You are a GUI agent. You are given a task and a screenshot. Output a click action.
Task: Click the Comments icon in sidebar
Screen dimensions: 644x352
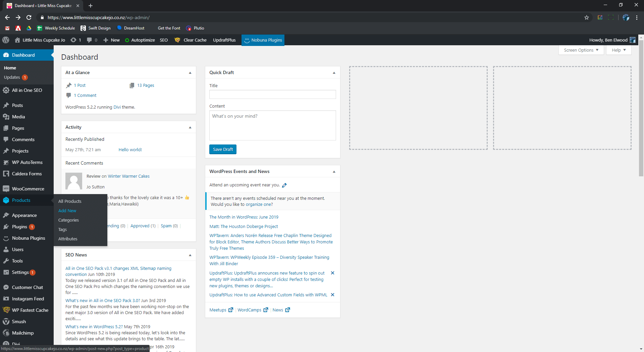(6, 139)
